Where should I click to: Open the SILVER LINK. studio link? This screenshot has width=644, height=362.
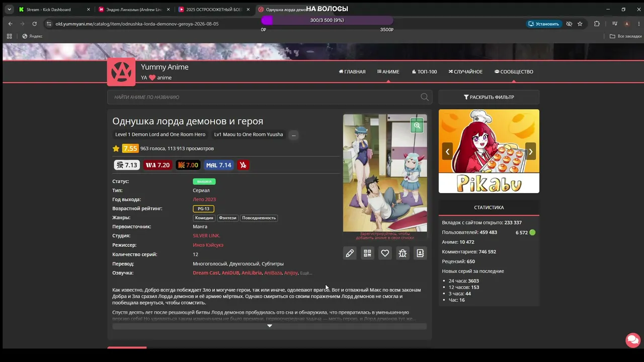point(206,236)
